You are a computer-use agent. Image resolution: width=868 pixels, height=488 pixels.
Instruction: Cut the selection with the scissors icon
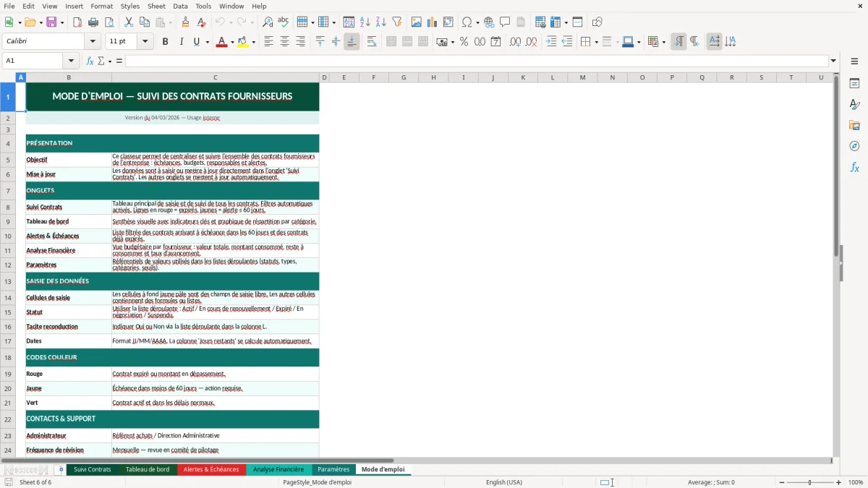click(129, 22)
